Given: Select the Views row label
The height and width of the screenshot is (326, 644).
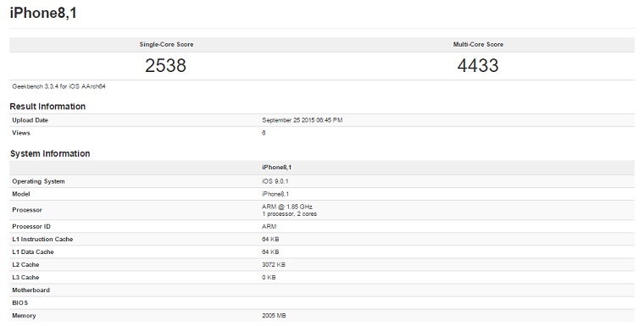Looking at the screenshot, I should tap(21, 133).
